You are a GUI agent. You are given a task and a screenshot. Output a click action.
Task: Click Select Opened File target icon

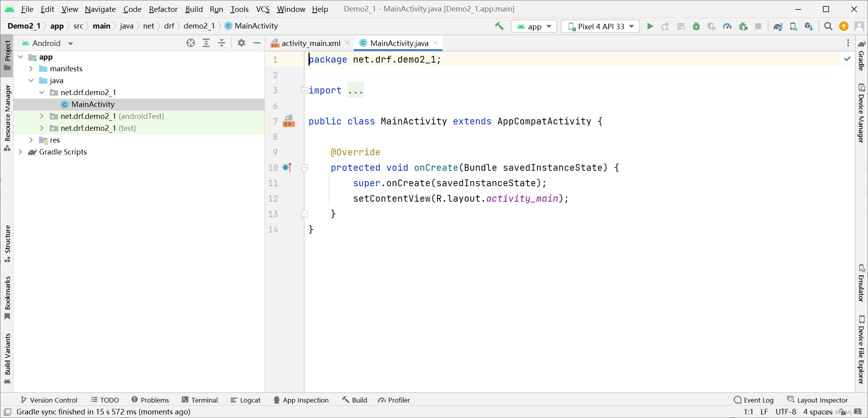191,43
